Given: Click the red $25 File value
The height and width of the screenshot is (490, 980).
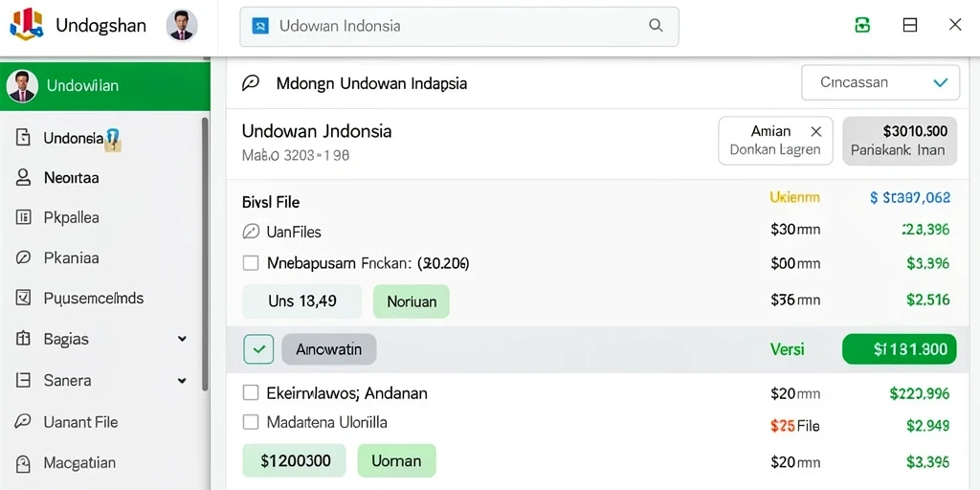Looking at the screenshot, I should pos(795,426).
